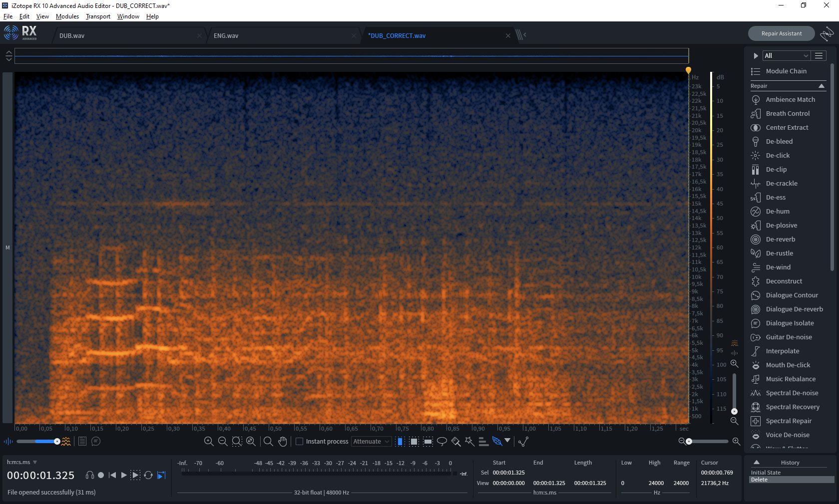The height and width of the screenshot is (504, 839).
Task: Open the Attenuate instant process dropdown
Action: tap(372, 442)
